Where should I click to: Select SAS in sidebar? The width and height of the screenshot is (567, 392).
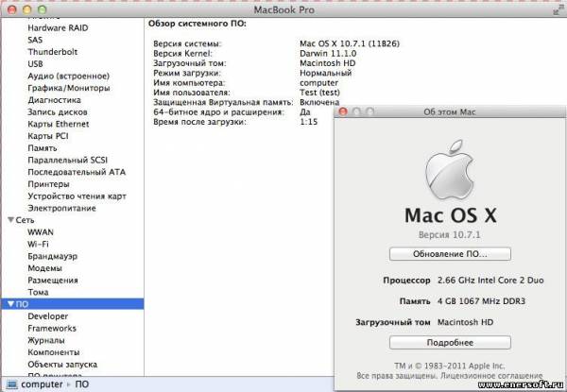[x=35, y=40]
